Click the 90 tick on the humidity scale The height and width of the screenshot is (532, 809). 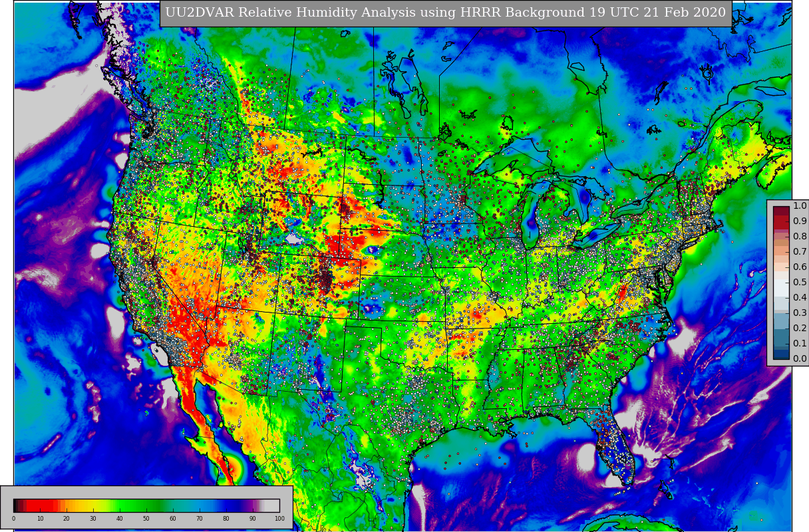253,519
